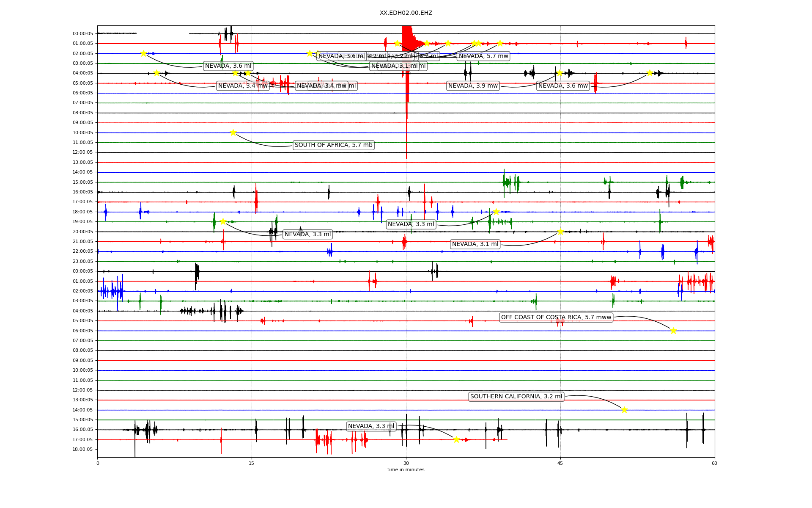Click the star on the 17:00:05 bottom trace
The height and width of the screenshot is (508, 812).
[456, 439]
